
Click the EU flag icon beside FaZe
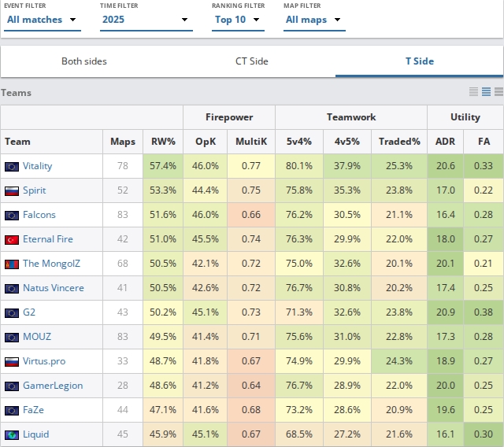12,411
